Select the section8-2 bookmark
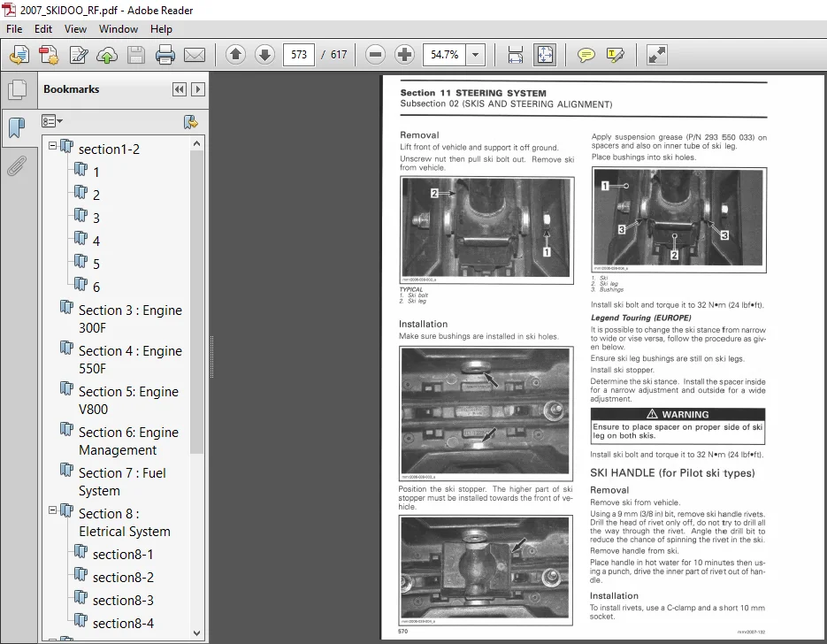 click(123, 578)
